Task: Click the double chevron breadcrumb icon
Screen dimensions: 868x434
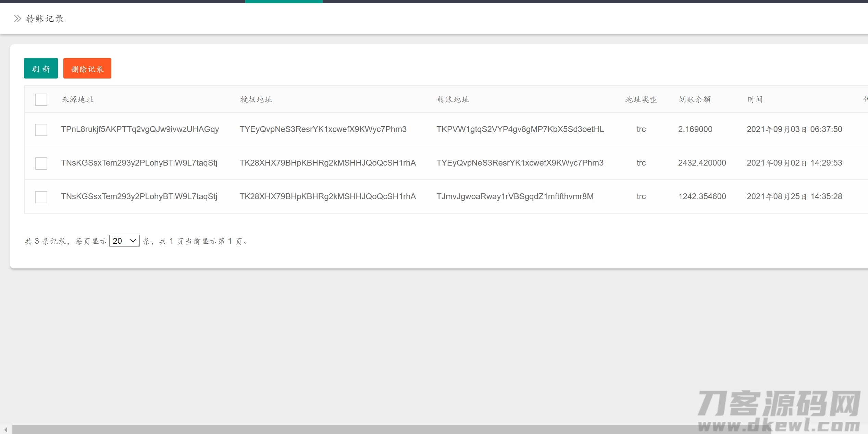Action: [17, 19]
